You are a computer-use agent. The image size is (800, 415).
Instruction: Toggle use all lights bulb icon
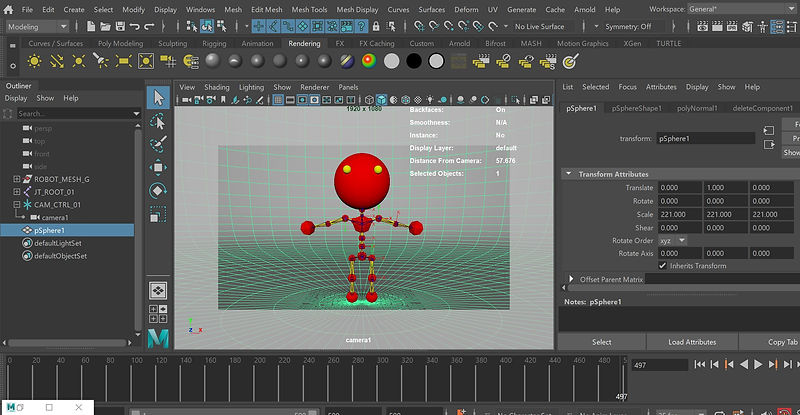pos(430,100)
